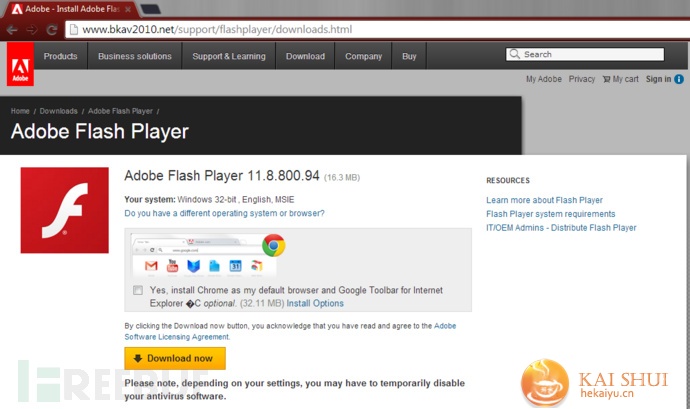Open the My Adobe link

544,79
